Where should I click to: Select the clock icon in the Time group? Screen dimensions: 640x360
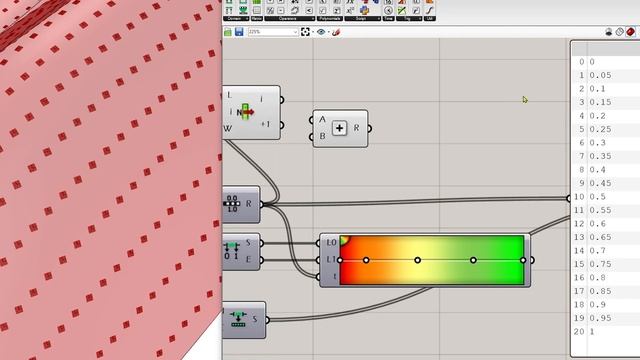coord(388,10)
